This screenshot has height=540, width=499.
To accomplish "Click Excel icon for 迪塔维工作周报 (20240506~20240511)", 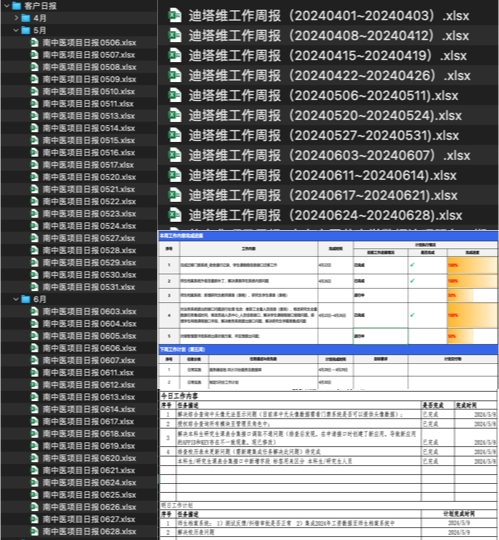I will tap(175, 95).
